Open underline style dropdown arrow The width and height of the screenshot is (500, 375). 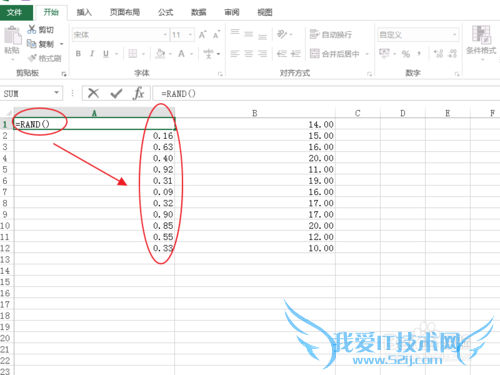point(117,54)
